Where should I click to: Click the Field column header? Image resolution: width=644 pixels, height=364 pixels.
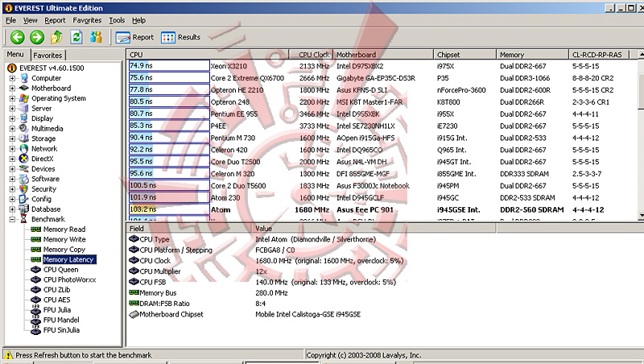point(189,229)
